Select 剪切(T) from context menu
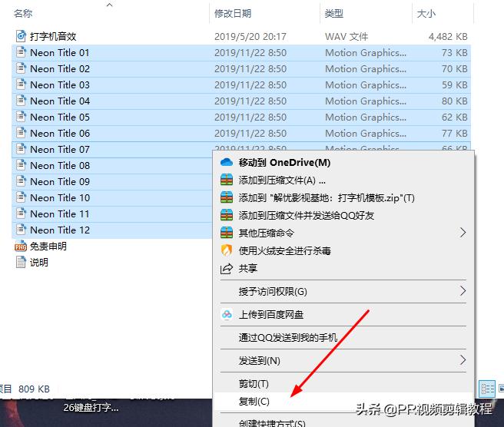The width and height of the screenshot is (504, 427). (344, 384)
